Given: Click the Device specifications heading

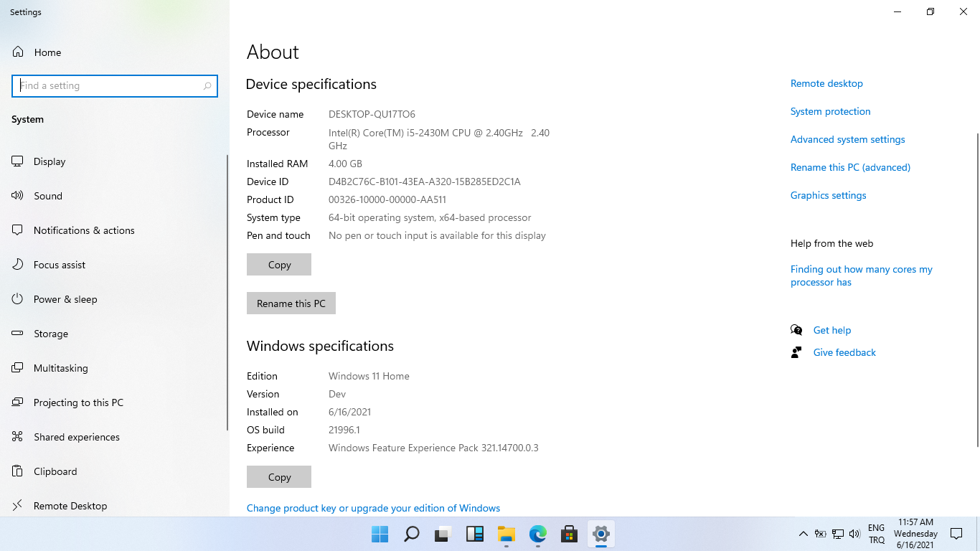Looking at the screenshot, I should pyautogui.click(x=311, y=84).
